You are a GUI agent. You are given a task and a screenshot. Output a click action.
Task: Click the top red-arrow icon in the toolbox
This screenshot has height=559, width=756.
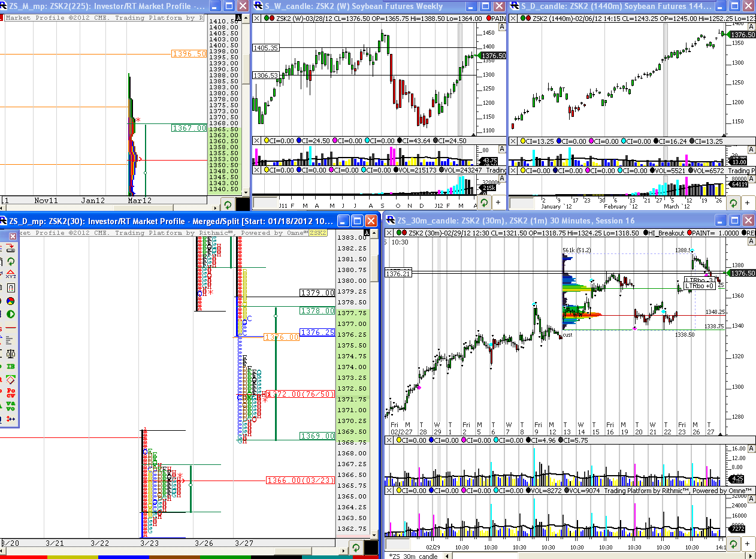[x=11, y=247]
